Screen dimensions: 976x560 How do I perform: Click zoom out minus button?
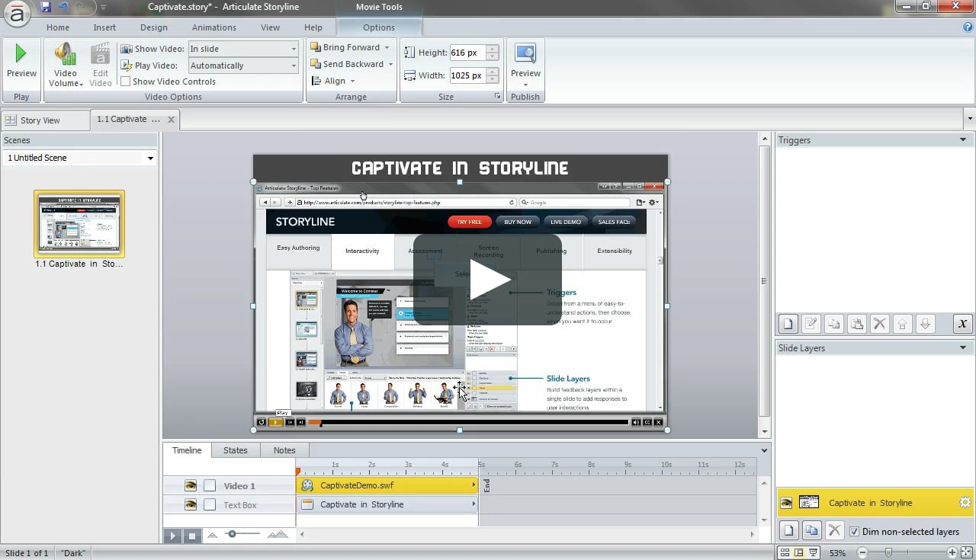pyautogui.click(x=862, y=553)
